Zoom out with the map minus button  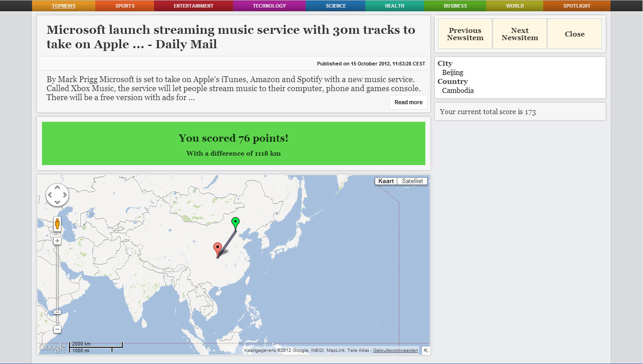pos(57,329)
